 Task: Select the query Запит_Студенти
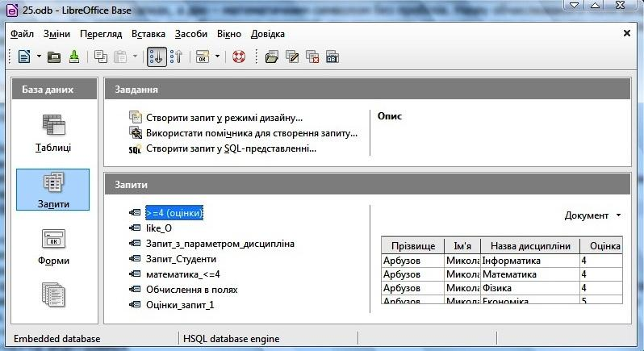click(181, 259)
